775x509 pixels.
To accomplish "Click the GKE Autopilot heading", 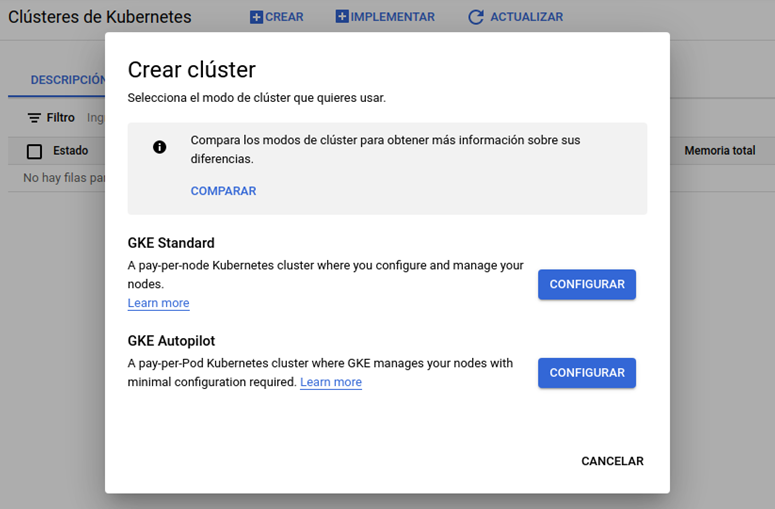I will [171, 340].
